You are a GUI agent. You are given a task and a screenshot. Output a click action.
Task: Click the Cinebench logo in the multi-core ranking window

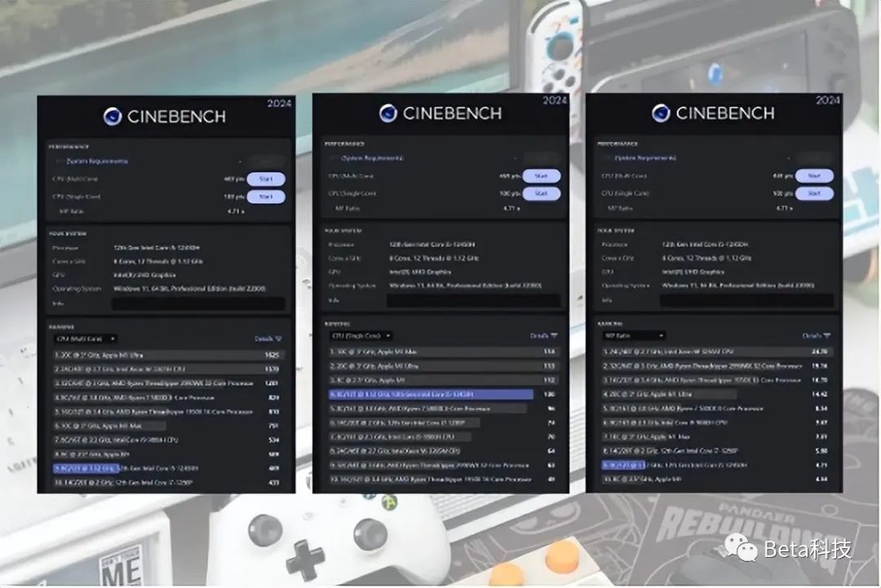(113, 117)
